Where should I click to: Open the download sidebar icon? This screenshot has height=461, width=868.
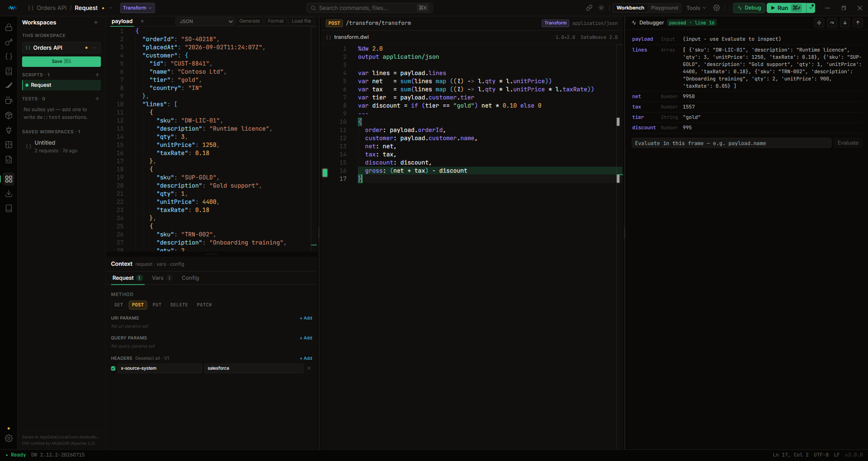pos(9,193)
